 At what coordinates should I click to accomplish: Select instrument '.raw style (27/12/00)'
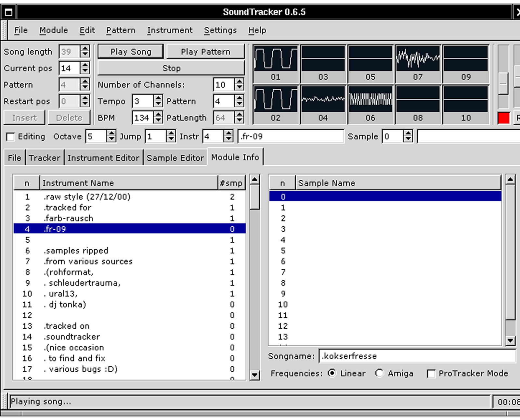tap(129, 197)
